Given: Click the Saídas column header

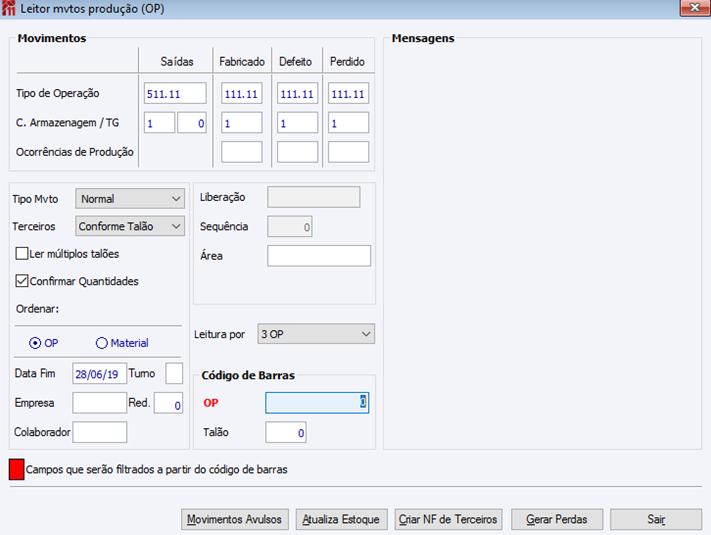Looking at the screenshot, I should click(x=177, y=61).
